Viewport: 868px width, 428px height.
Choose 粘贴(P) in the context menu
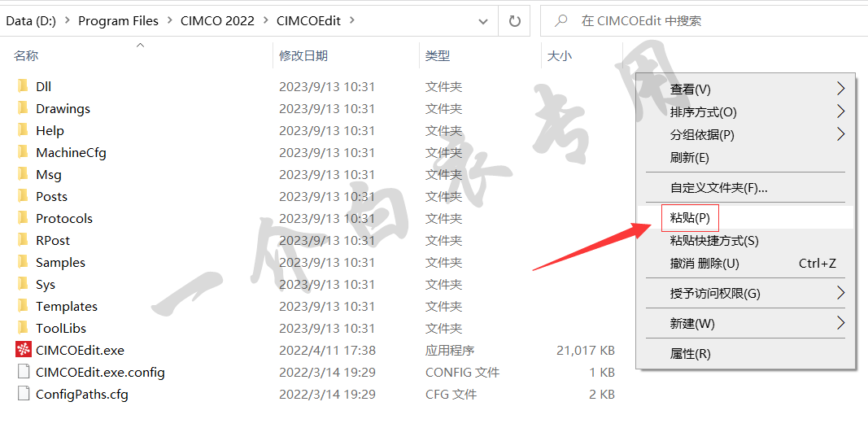(x=744, y=217)
